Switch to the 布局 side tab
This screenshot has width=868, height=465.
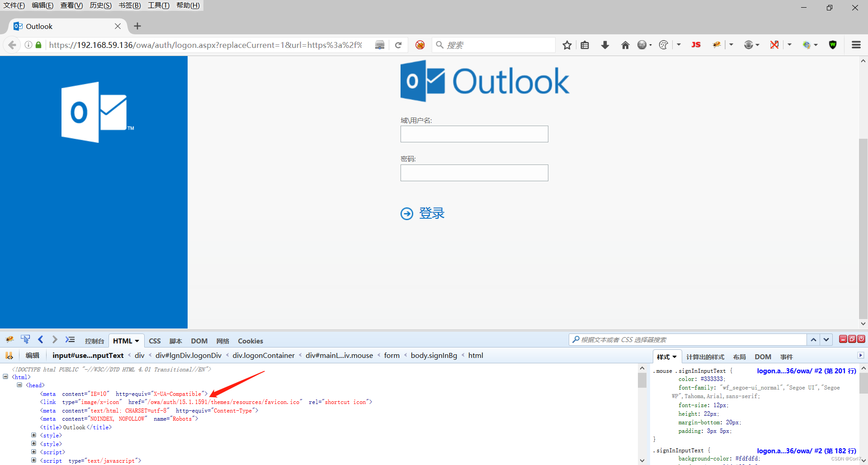tap(739, 357)
